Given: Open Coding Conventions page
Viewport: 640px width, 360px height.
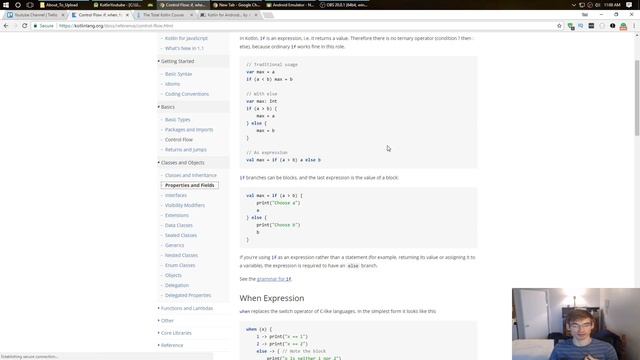Looking at the screenshot, I should [187, 94].
